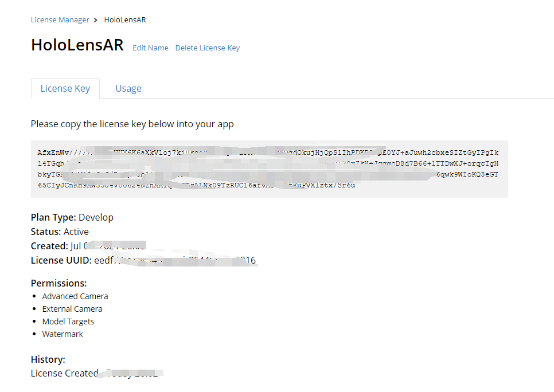Click the Watermark permission item

pos(63,334)
